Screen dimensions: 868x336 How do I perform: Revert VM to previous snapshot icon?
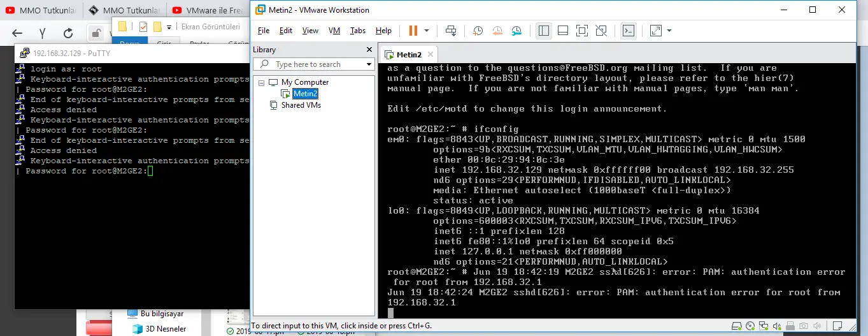(497, 31)
